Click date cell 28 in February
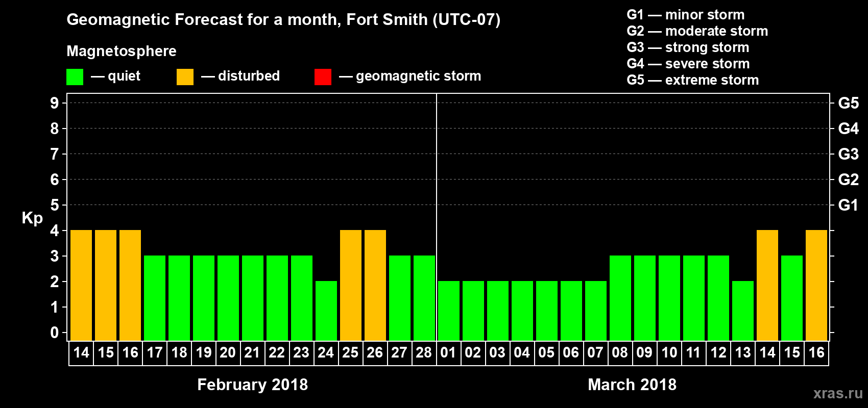868x408 pixels. pyautogui.click(x=424, y=353)
